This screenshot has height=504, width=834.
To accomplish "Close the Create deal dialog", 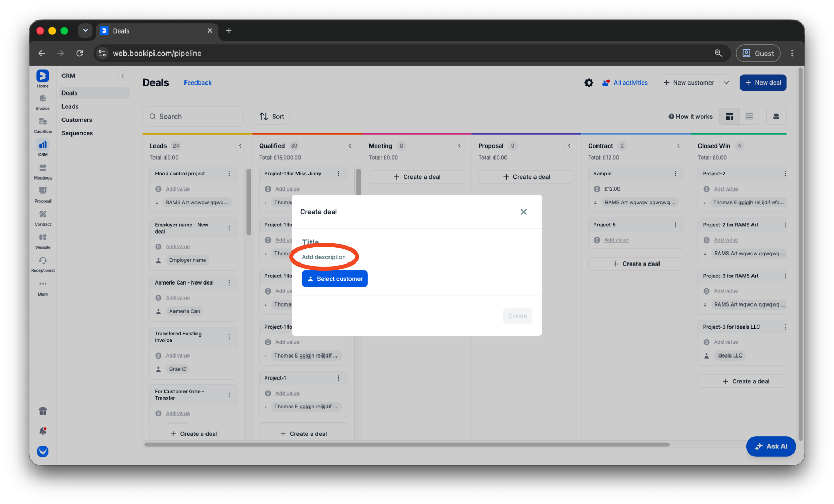I will click(x=523, y=212).
